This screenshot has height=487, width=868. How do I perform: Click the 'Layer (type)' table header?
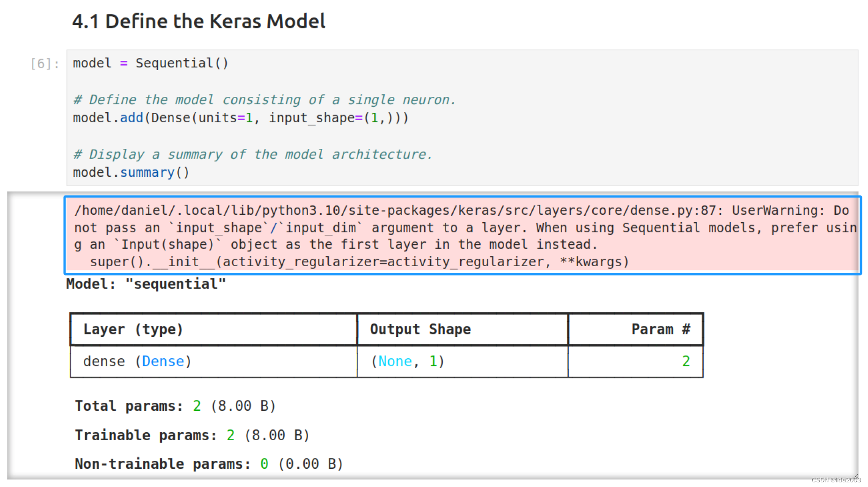click(133, 329)
